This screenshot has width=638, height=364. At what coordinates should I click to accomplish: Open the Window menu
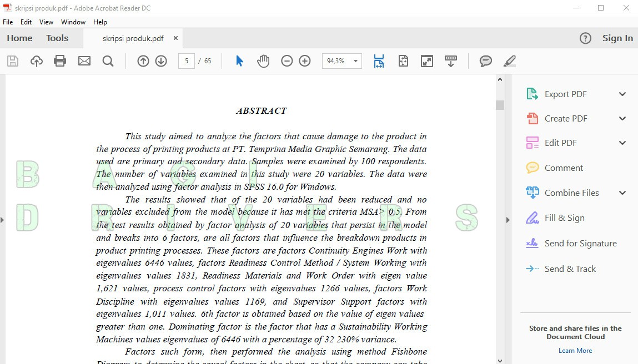pyautogui.click(x=73, y=22)
